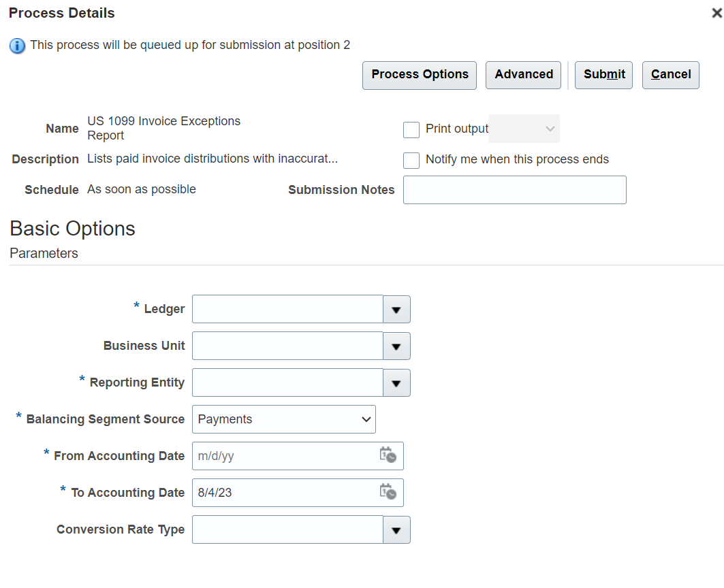The image size is (724, 588).
Task: Expand the Business Unit dropdown arrow
Action: point(396,346)
